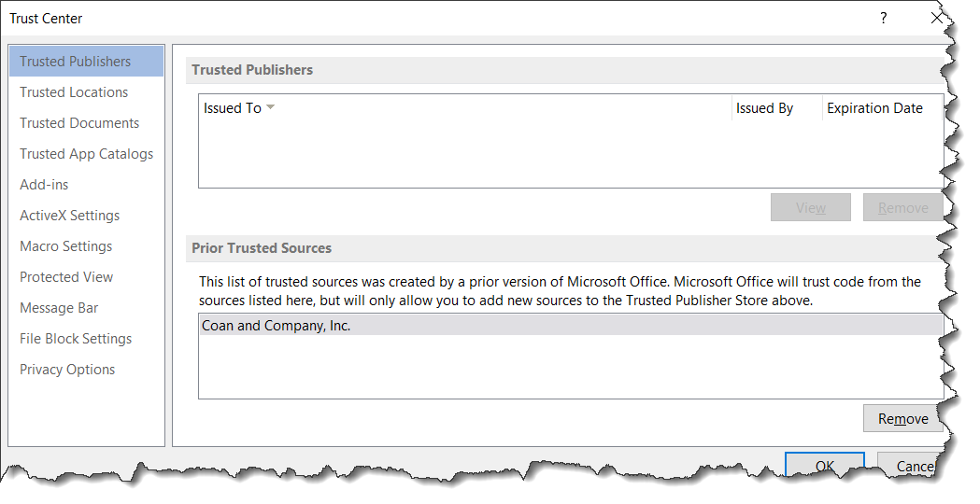This screenshot has height=504, width=980.
Task: Click the OK button
Action: coord(825,466)
